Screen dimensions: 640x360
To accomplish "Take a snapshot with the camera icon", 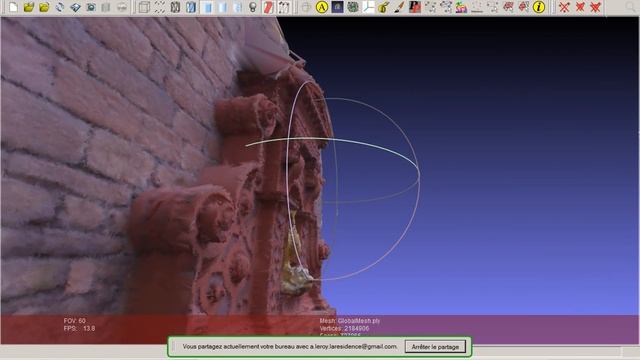I will (91, 7).
